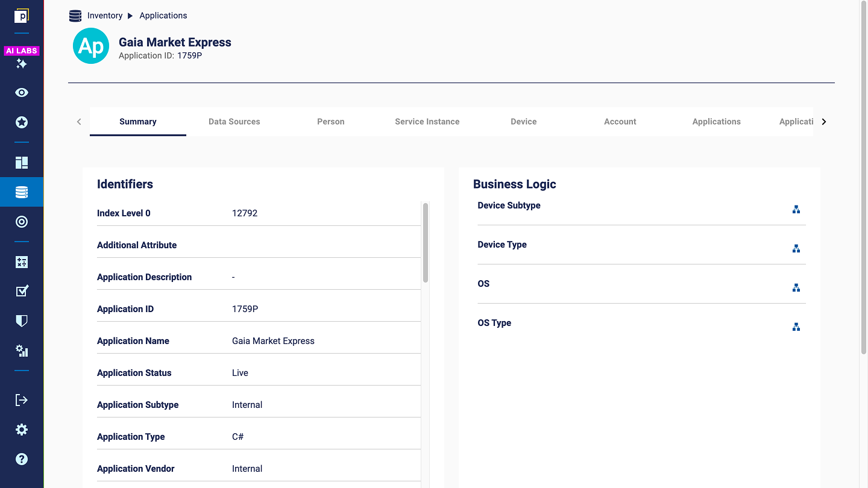Click the Index Level 0 value 12792
Viewport: 868px width, 488px height.
coord(245,213)
